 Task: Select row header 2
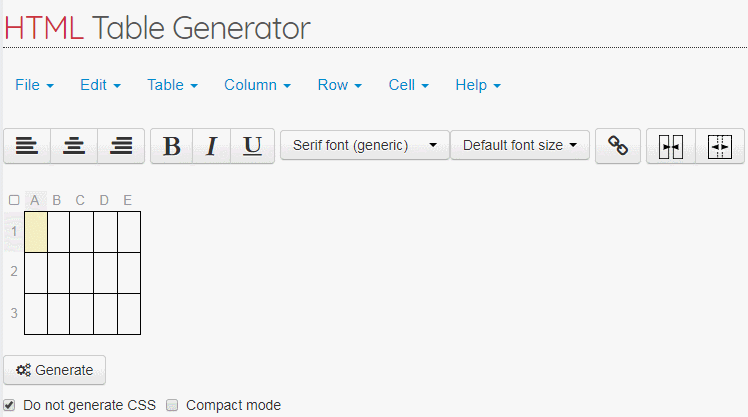[x=14, y=271]
